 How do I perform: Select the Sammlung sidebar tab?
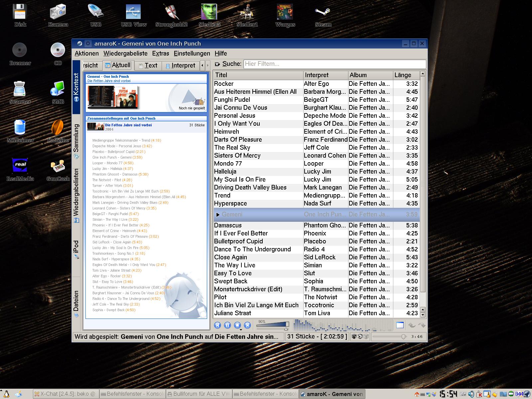click(76, 141)
